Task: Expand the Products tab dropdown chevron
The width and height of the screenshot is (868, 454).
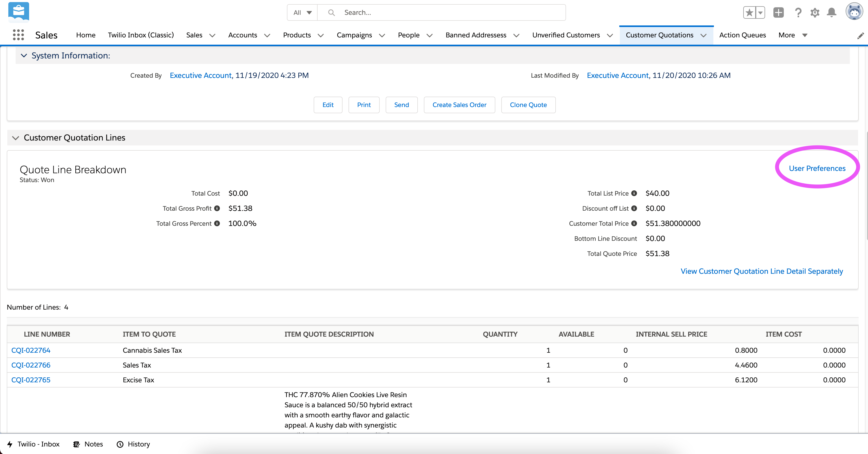Action: click(321, 35)
